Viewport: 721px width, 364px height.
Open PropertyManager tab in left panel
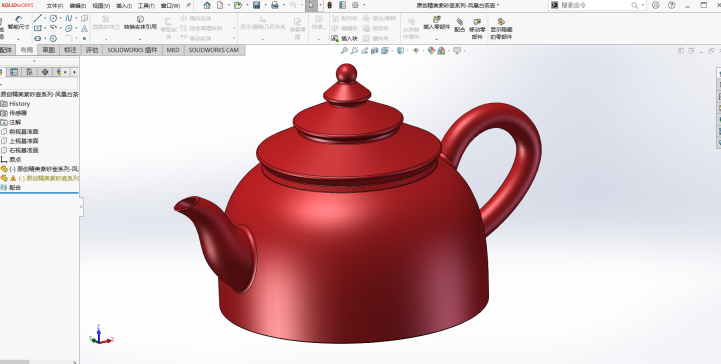click(x=14, y=72)
